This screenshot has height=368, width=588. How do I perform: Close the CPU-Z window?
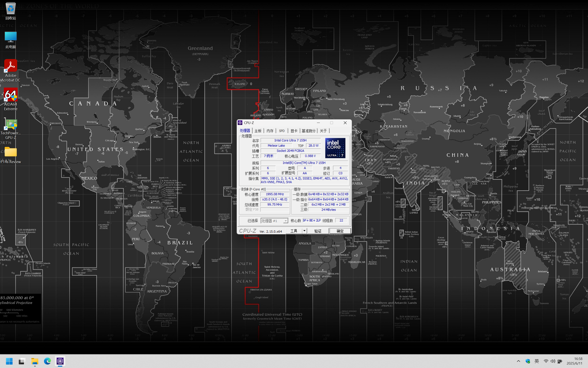point(345,123)
